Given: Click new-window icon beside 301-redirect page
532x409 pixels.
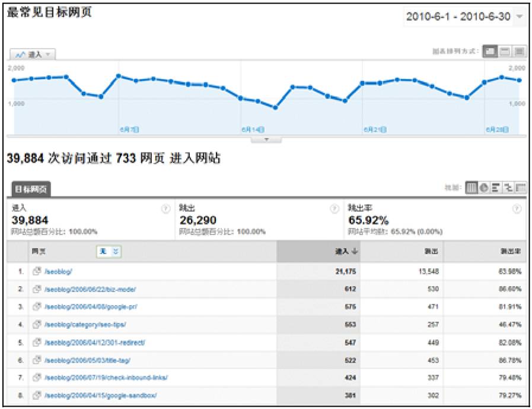Looking at the screenshot, I should tap(37, 342).
